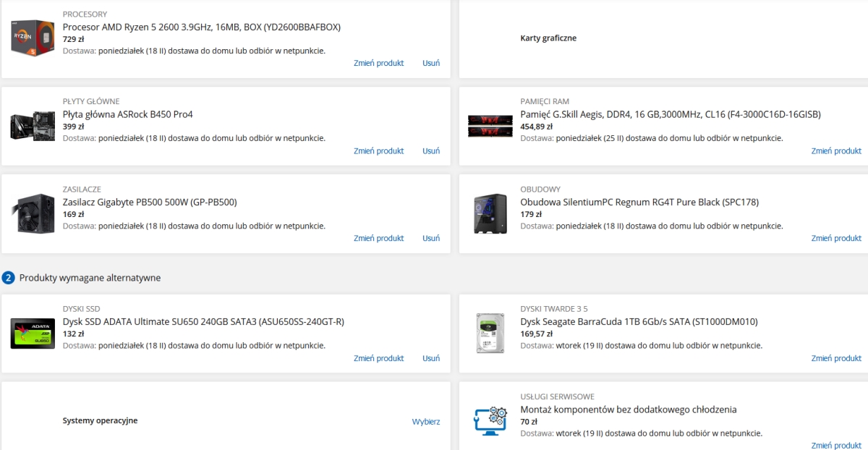Click the 454,89 zł RAM price
The height and width of the screenshot is (450, 868).
click(x=537, y=127)
